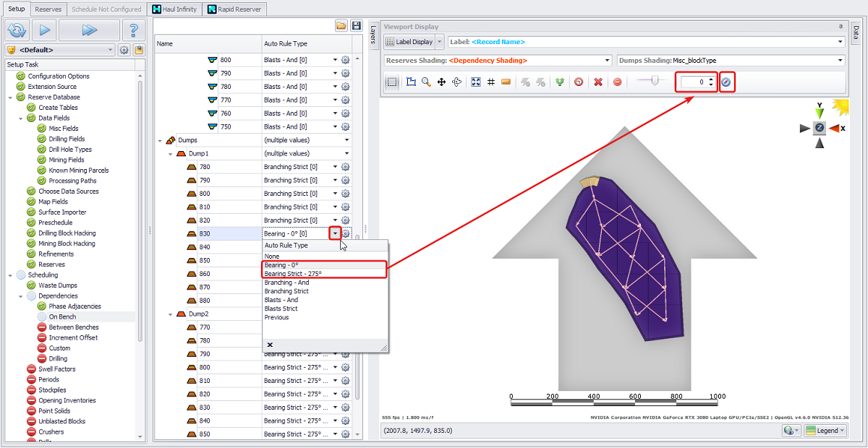Switch to the Haul Infinity tab
This screenshot has width=868, height=448.
coord(174,9)
